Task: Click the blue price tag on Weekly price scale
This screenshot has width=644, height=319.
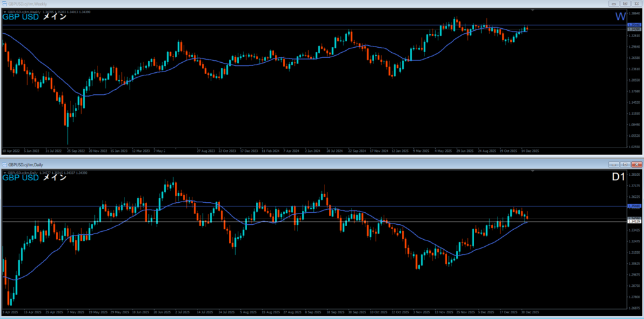Action: (635, 25)
